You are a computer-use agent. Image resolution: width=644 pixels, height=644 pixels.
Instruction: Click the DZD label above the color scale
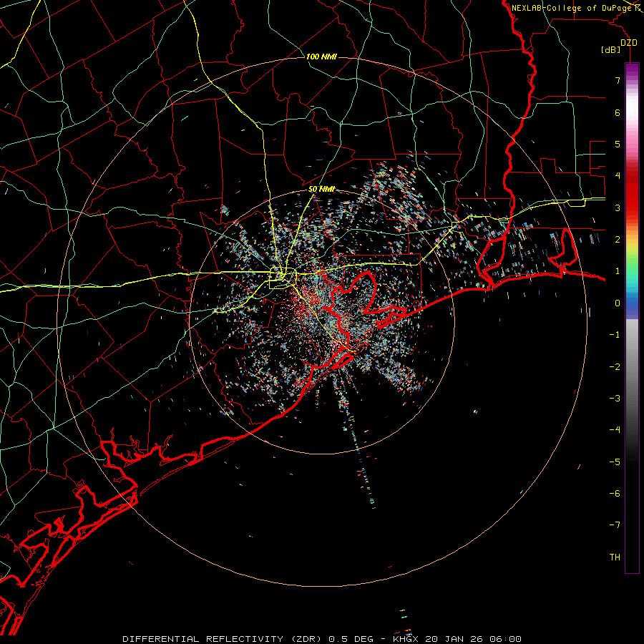[629, 42]
